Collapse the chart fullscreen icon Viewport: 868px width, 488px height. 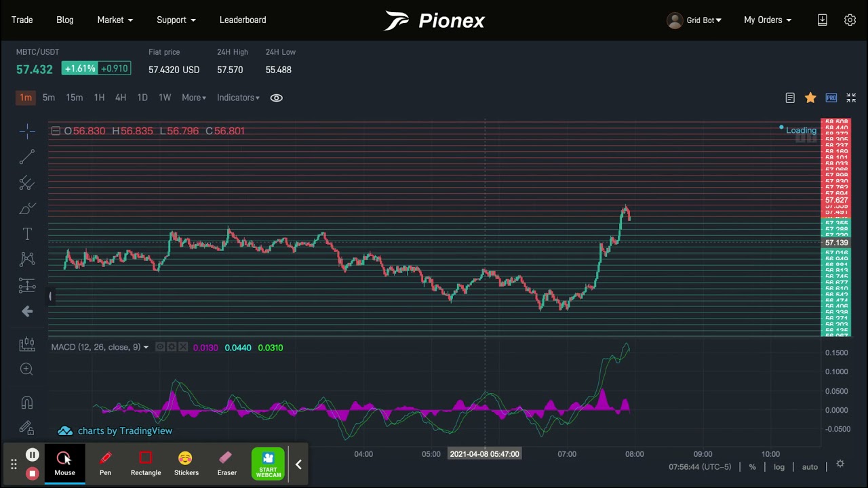[x=851, y=98]
